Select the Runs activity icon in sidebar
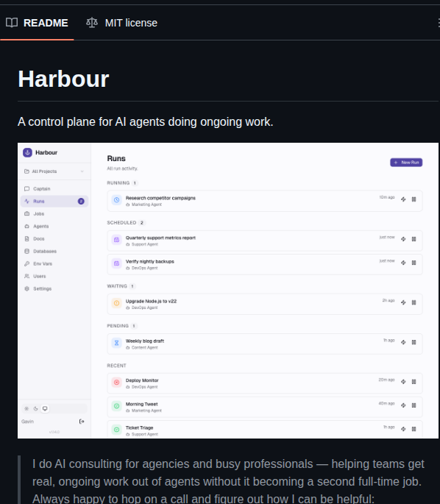The width and height of the screenshot is (440, 504). 27,201
